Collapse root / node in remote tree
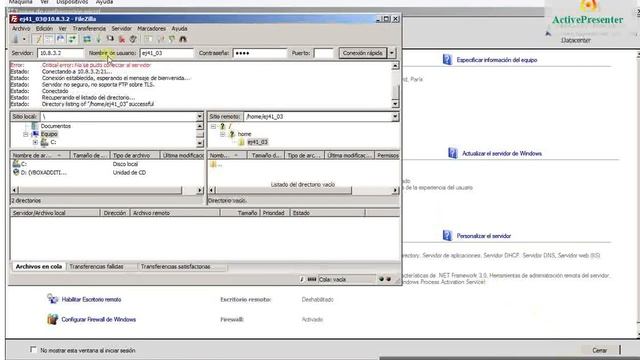Viewport: 640px width, 360px height. click(213, 127)
